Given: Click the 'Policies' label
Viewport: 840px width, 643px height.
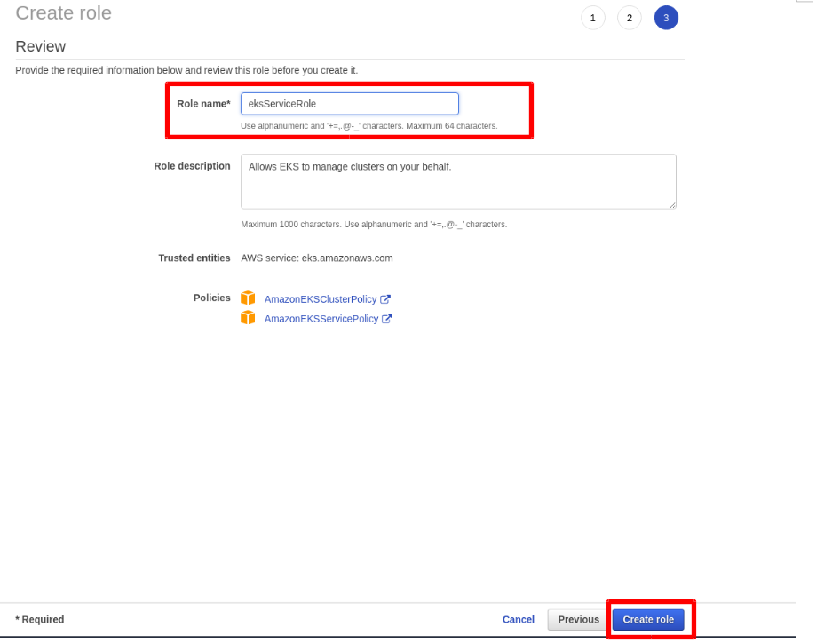Looking at the screenshot, I should pyautogui.click(x=211, y=298).
